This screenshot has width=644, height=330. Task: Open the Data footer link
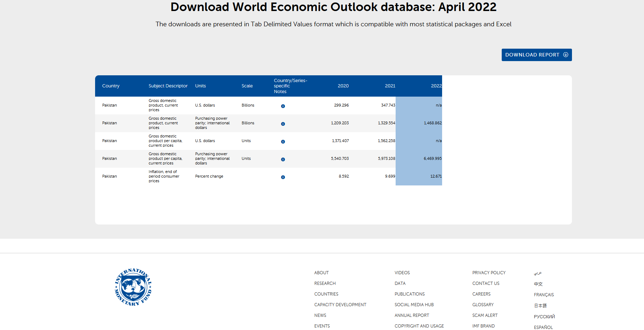400,283
